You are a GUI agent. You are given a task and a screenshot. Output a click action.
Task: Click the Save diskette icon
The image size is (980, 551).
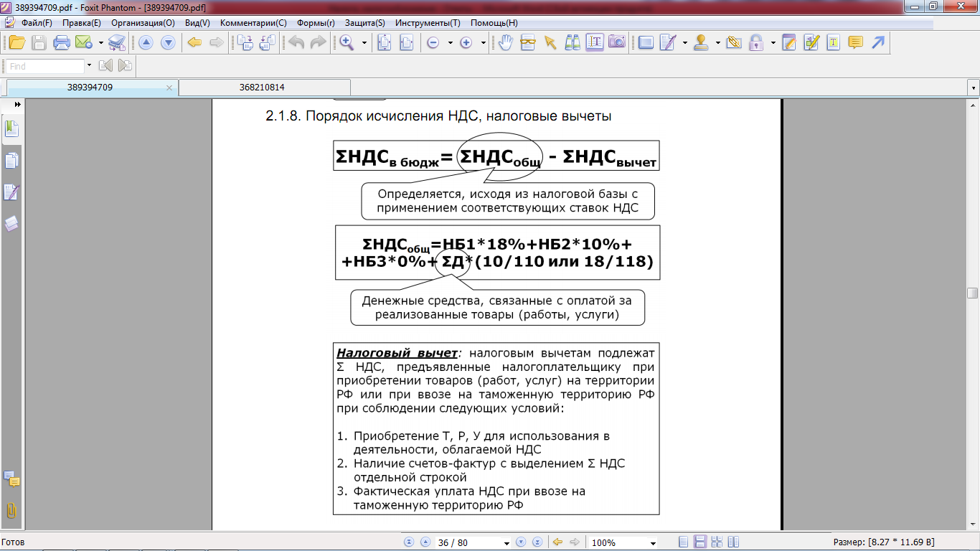[39, 42]
